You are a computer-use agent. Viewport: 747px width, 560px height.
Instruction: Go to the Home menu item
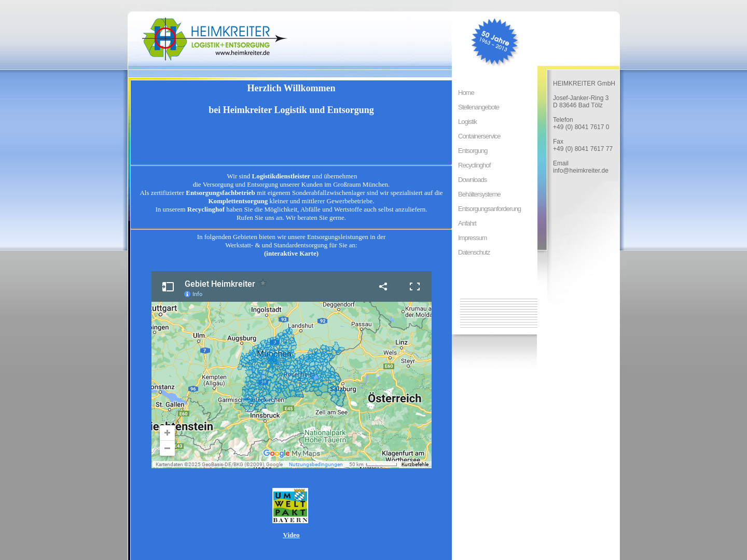[466, 93]
